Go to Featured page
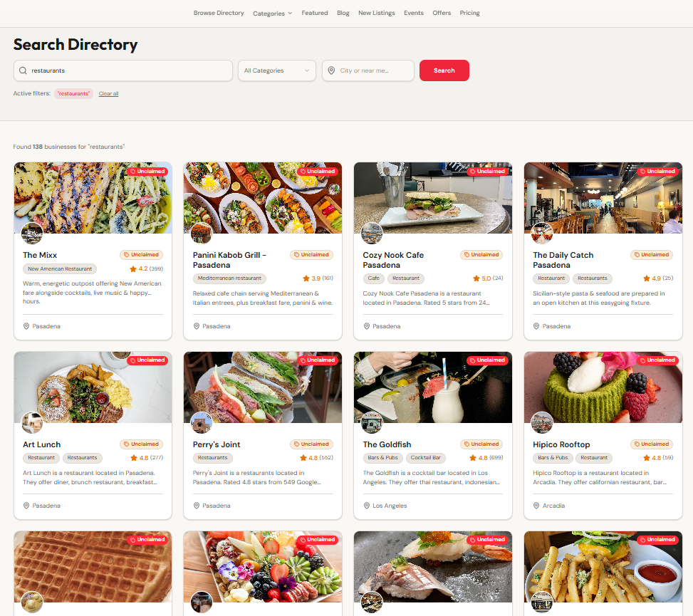The width and height of the screenshot is (693, 616). pyautogui.click(x=315, y=13)
